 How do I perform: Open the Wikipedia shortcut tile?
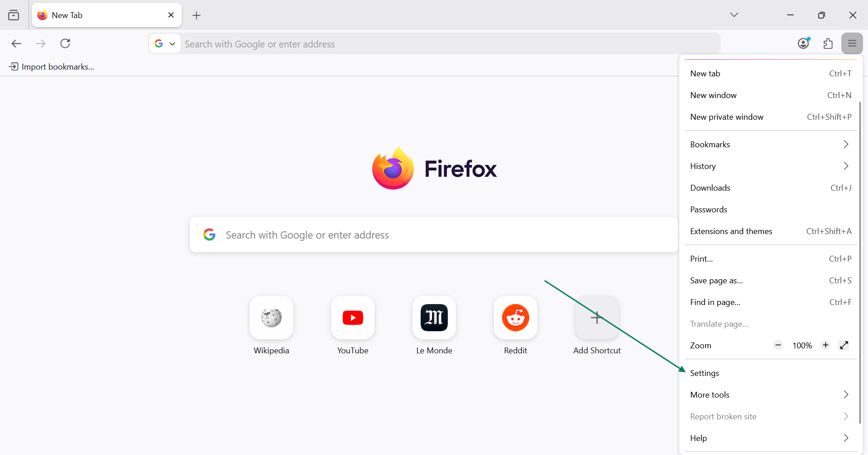(x=271, y=318)
